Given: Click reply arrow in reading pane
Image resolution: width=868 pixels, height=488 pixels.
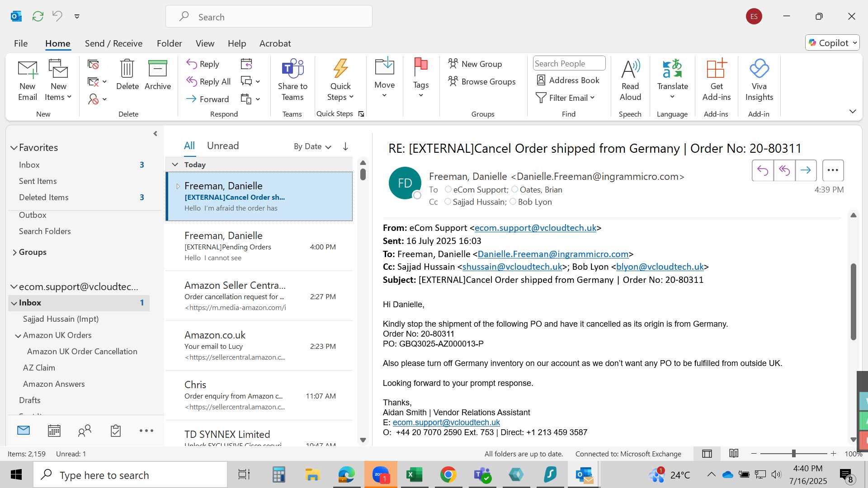Looking at the screenshot, I should [763, 170].
